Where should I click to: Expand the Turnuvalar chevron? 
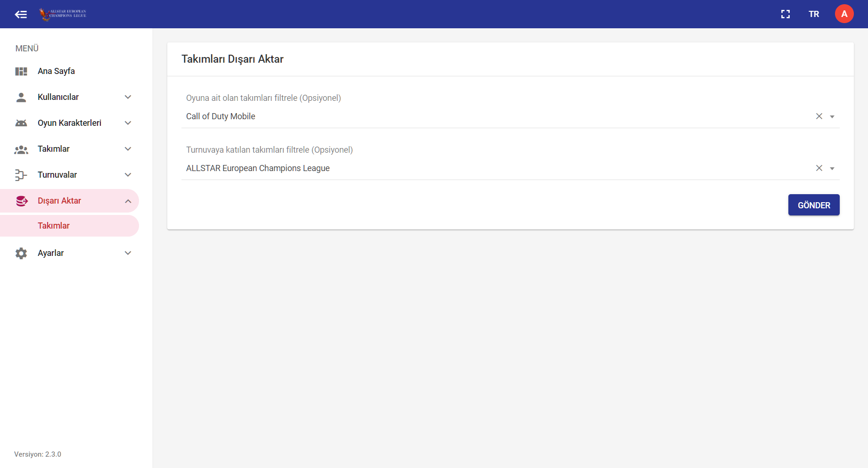click(128, 175)
